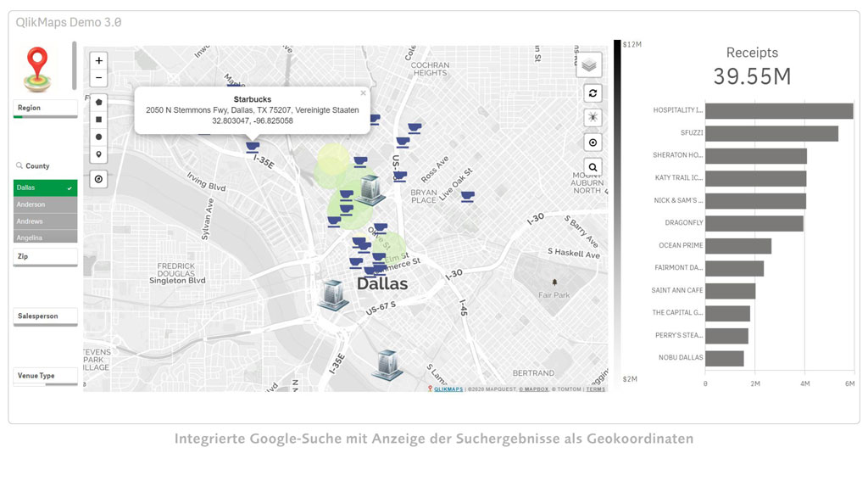Screen dimensions: 868x481
Task: Click the KATY TRAIL IC... chart label
Action: click(x=679, y=178)
